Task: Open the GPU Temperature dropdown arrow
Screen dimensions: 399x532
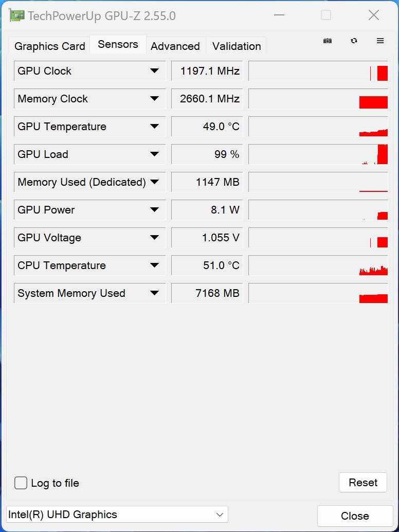Action: click(154, 127)
